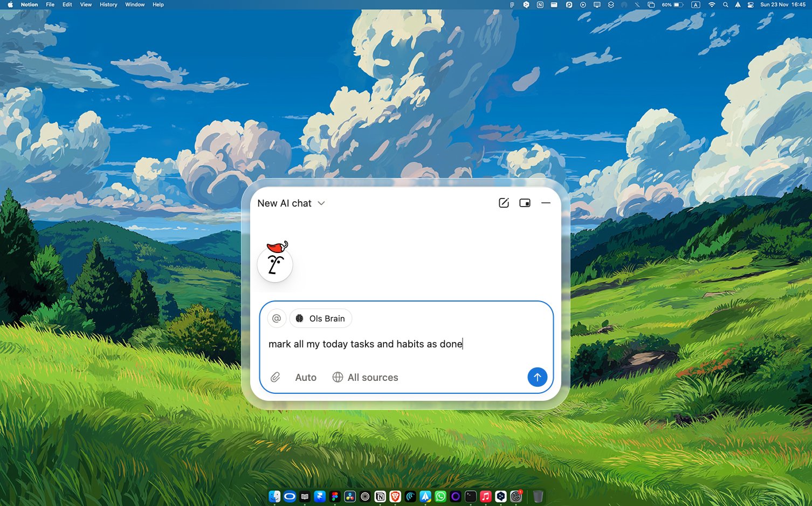Image resolution: width=812 pixels, height=506 pixels.
Task: Launch Figma from the dock
Action: pos(335,496)
